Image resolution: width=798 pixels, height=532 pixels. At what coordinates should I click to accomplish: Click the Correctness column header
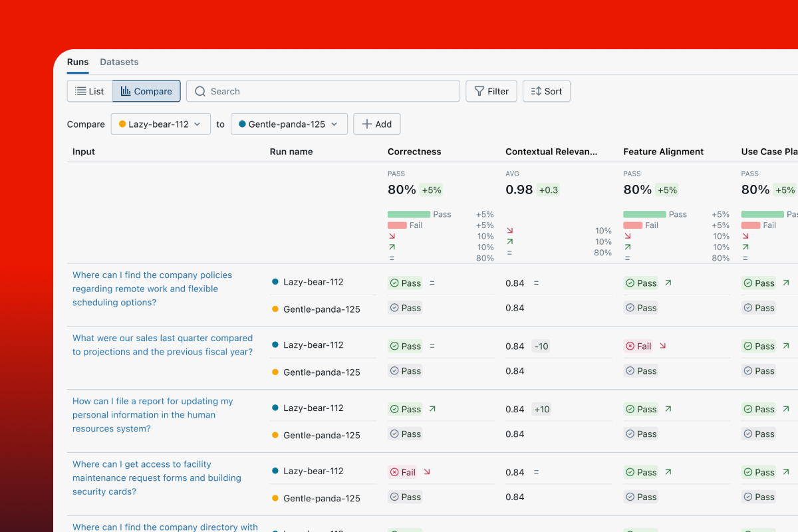tap(414, 152)
